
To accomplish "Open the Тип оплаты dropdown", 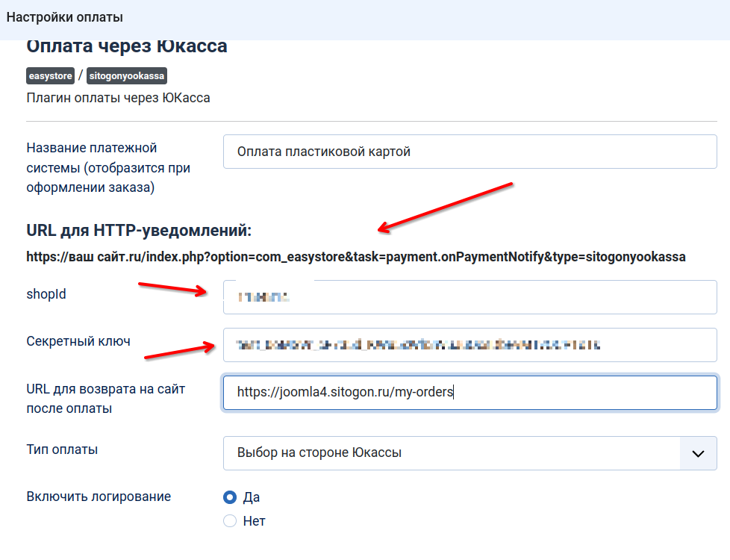I will pos(452,453).
